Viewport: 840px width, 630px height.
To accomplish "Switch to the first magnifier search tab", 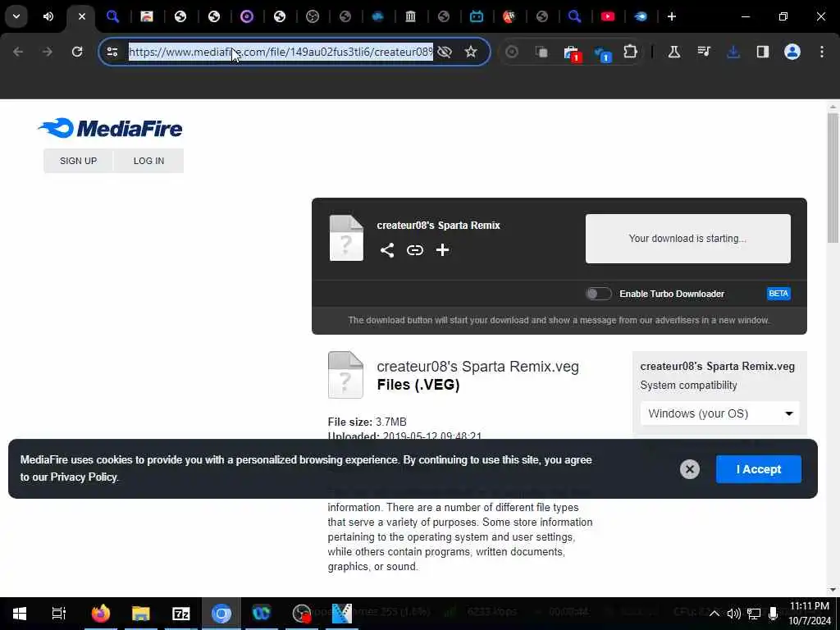I will pyautogui.click(x=112, y=16).
